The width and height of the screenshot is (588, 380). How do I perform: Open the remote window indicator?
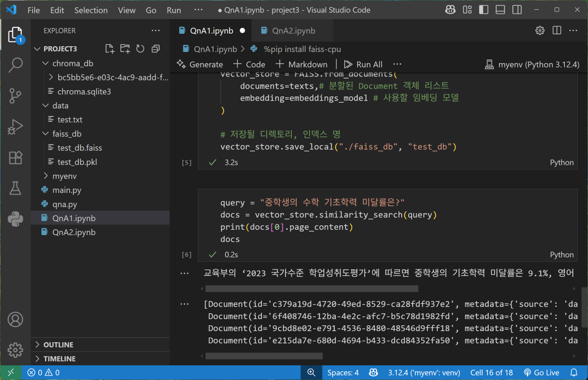click(11, 373)
